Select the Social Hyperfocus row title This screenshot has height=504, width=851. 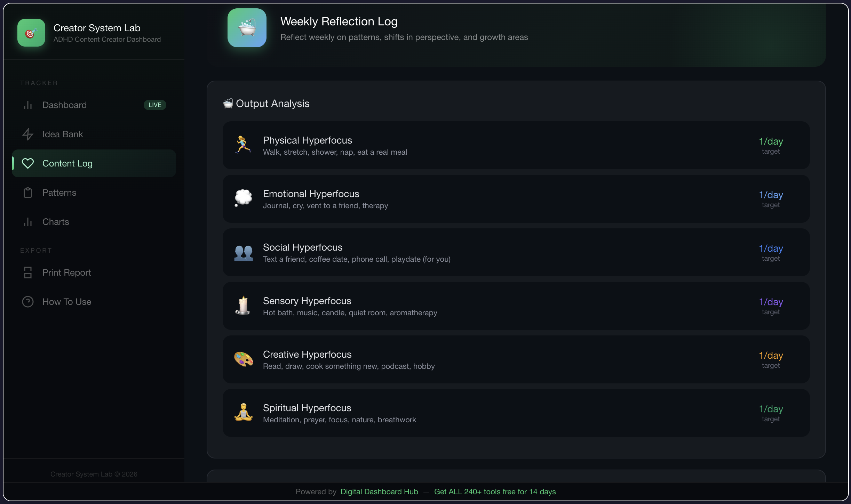tap(303, 247)
